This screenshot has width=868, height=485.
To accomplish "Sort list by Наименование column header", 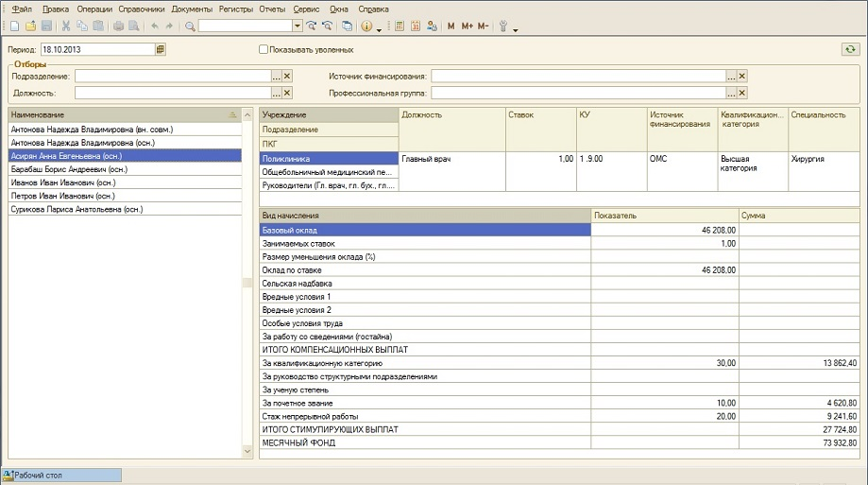I will click(x=113, y=114).
